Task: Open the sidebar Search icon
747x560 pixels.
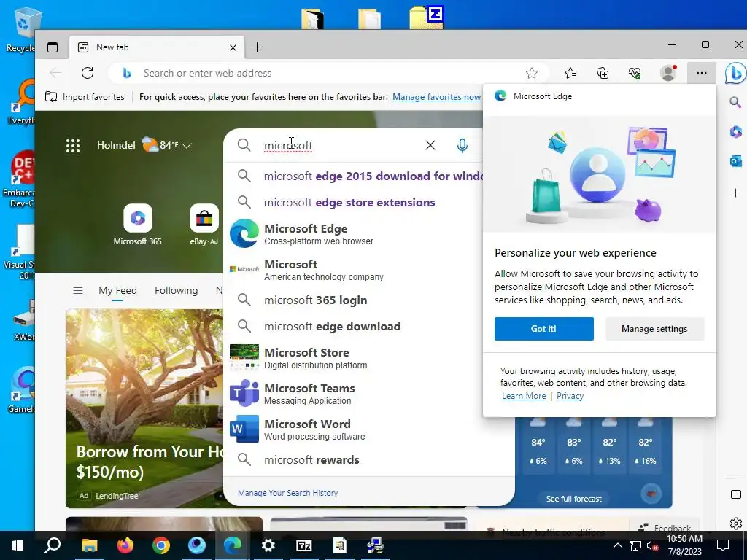Action: (735, 102)
